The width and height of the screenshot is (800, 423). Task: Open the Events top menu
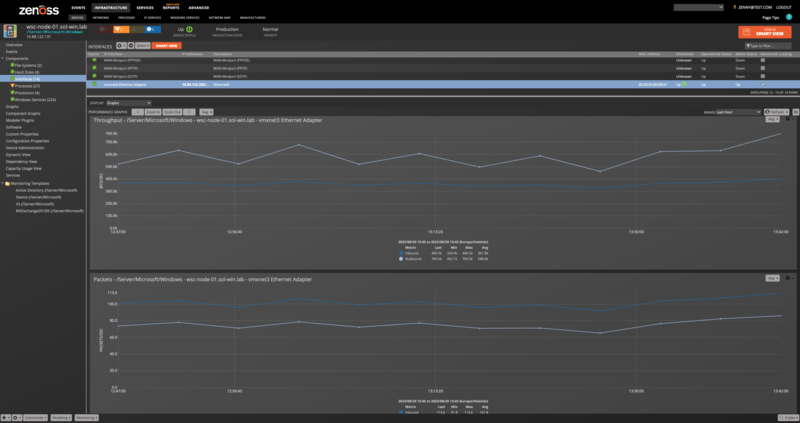pos(79,8)
